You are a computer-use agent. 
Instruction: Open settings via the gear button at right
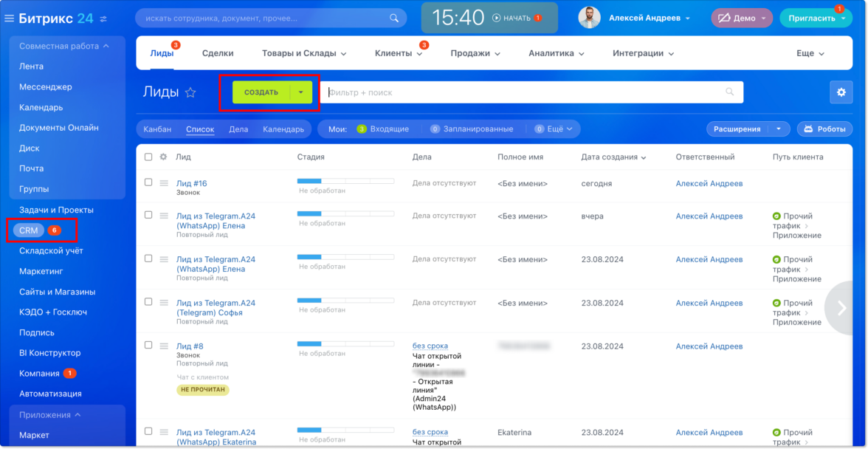(841, 92)
